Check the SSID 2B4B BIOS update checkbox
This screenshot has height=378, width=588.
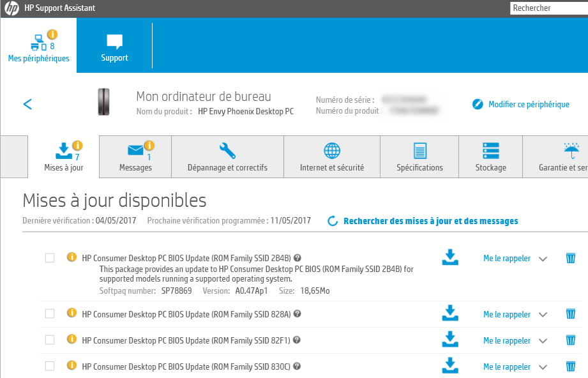tap(50, 258)
